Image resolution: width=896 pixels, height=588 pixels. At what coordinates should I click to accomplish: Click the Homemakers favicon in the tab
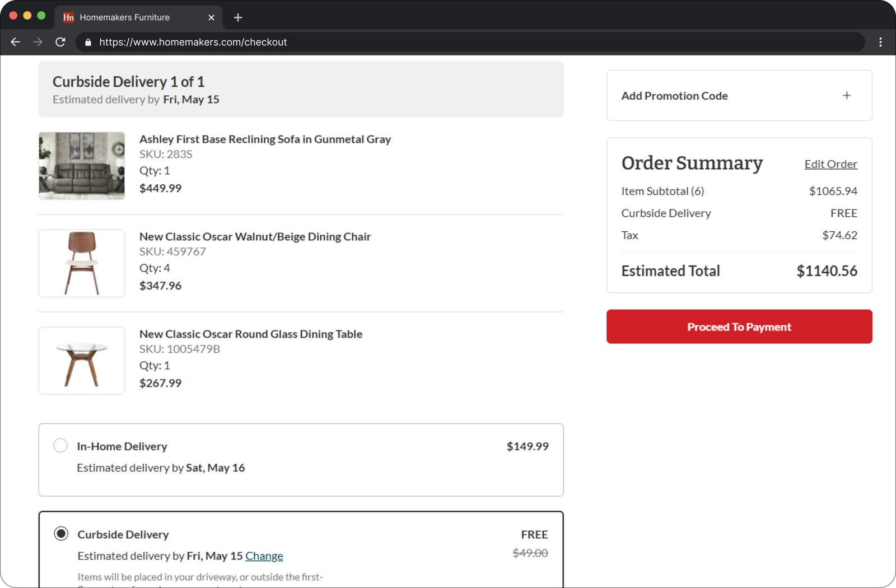point(68,17)
